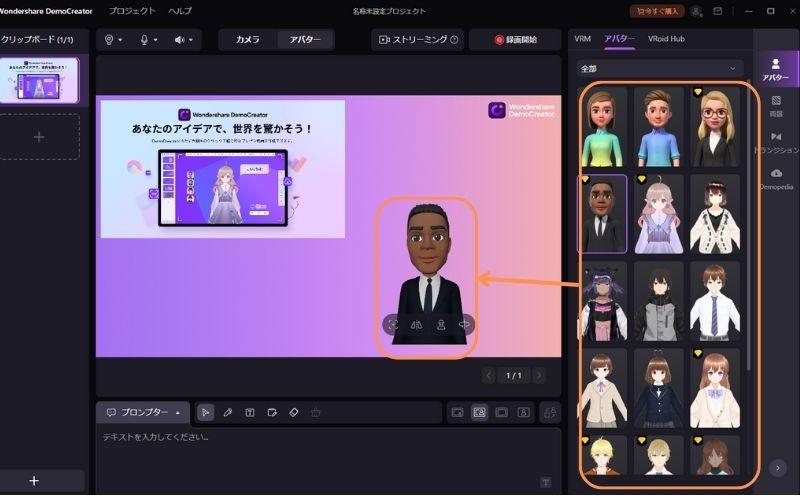Click the avatar body mode icon
Image resolution: width=800 pixels, height=500 pixels.
(441, 324)
